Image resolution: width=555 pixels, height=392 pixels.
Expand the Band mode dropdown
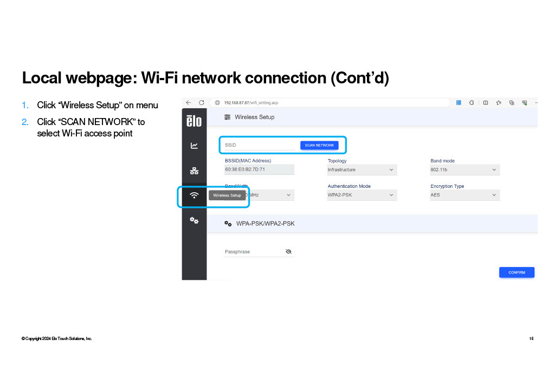click(464, 169)
